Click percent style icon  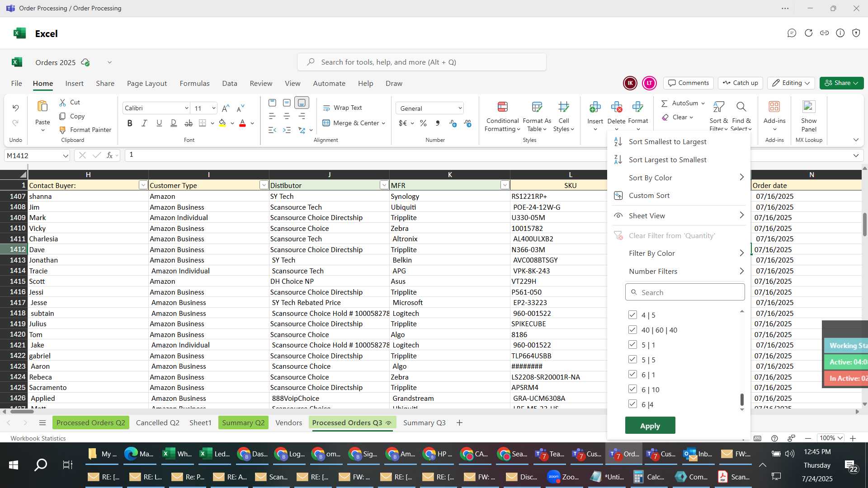[x=423, y=123]
